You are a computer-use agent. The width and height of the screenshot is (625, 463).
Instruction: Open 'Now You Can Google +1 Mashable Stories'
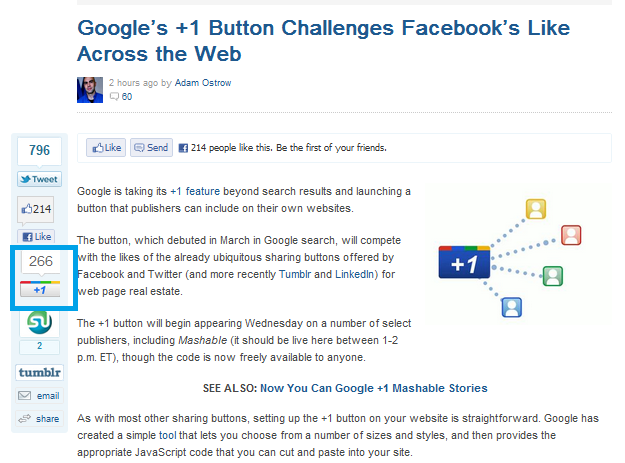(373, 388)
